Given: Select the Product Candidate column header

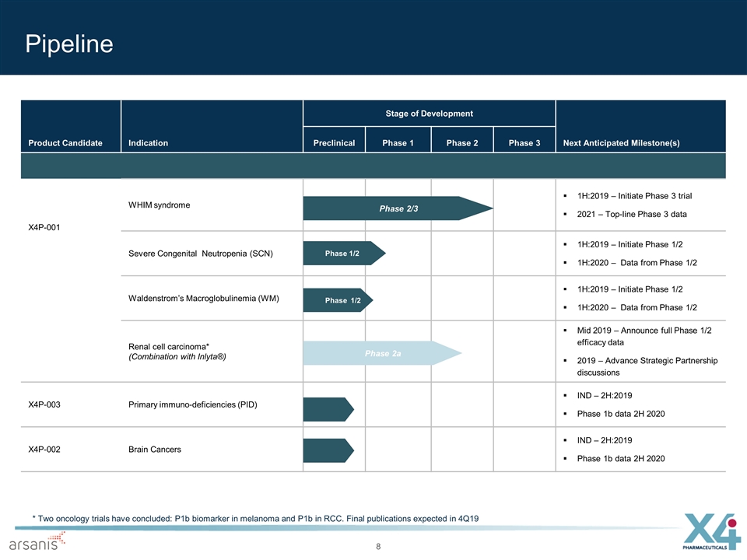Looking at the screenshot, I should [65, 143].
